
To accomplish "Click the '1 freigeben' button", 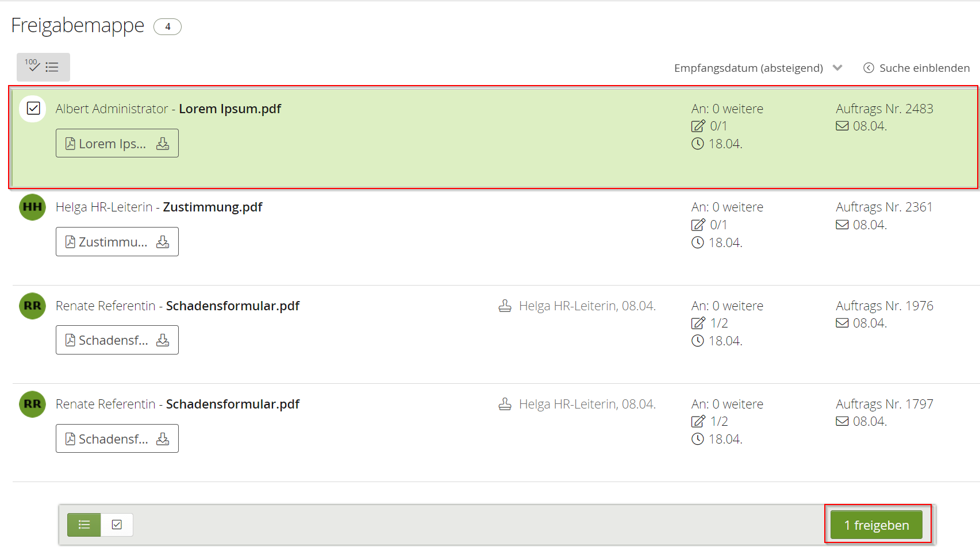I will coord(876,525).
